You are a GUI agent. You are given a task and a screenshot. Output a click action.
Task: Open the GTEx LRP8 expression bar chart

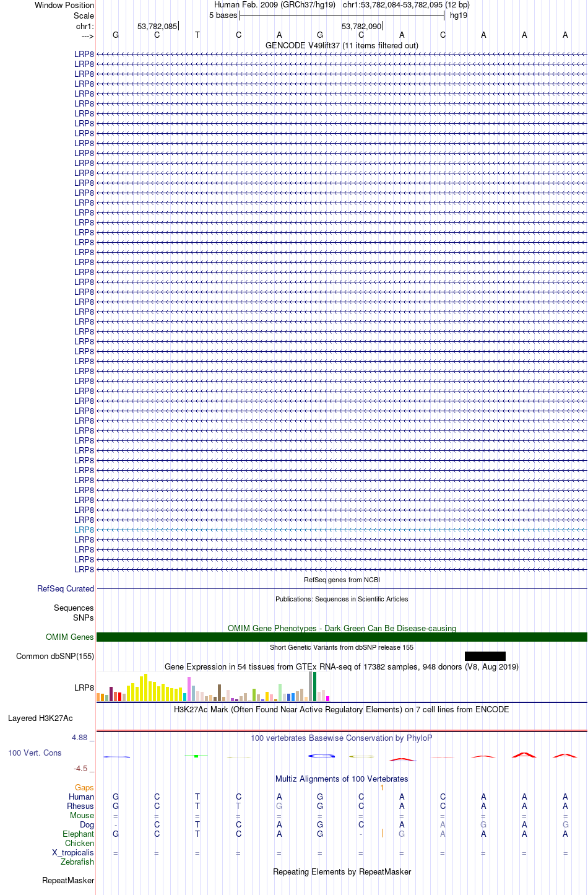[x=214, y=686]
